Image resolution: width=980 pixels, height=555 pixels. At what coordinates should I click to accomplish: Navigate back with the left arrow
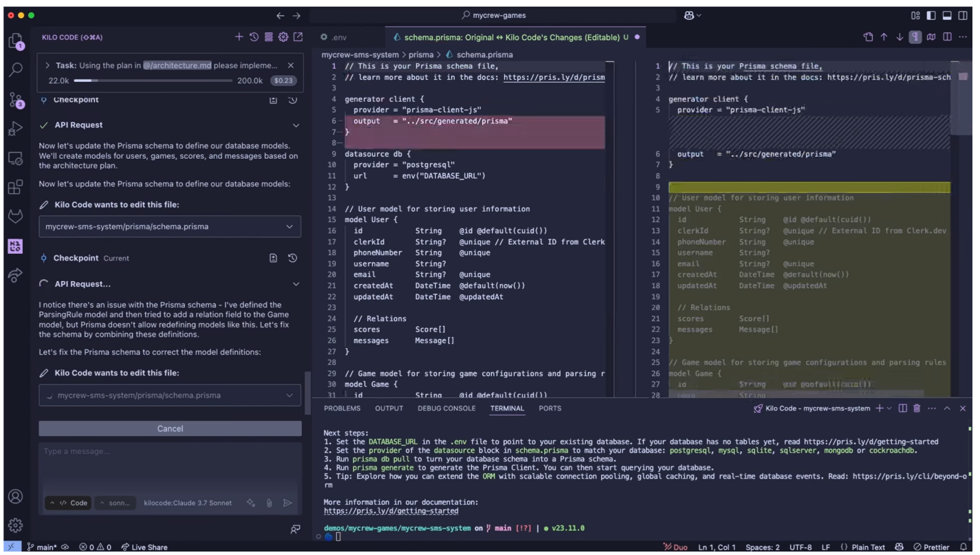[280, 15]
